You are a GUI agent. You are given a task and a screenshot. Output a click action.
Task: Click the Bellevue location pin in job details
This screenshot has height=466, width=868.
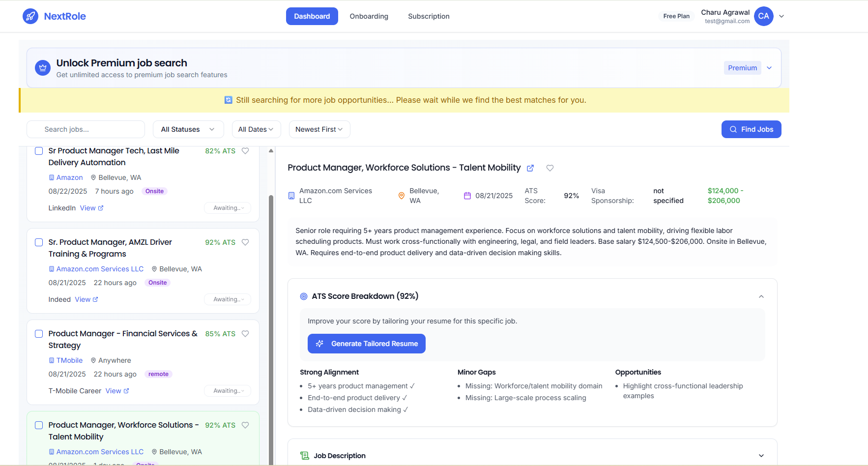402,196
